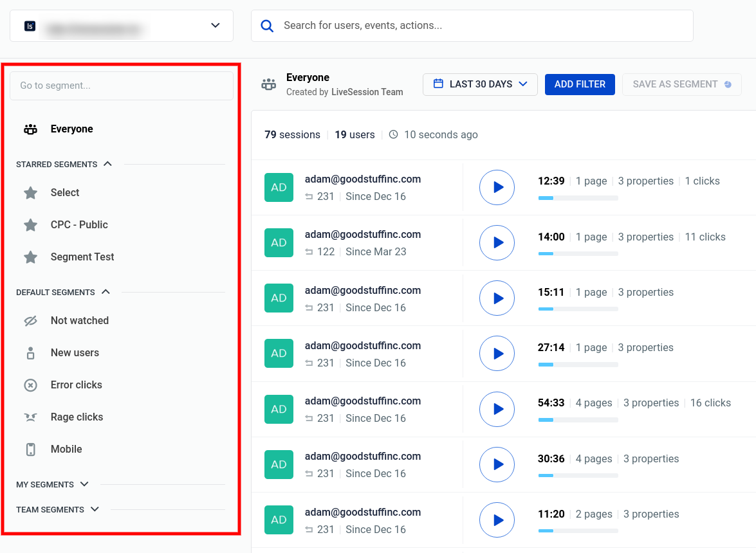Click AD avatar of the 11:20 session
Viewport: 756px width, 553px height.
[x=279, y=520]
